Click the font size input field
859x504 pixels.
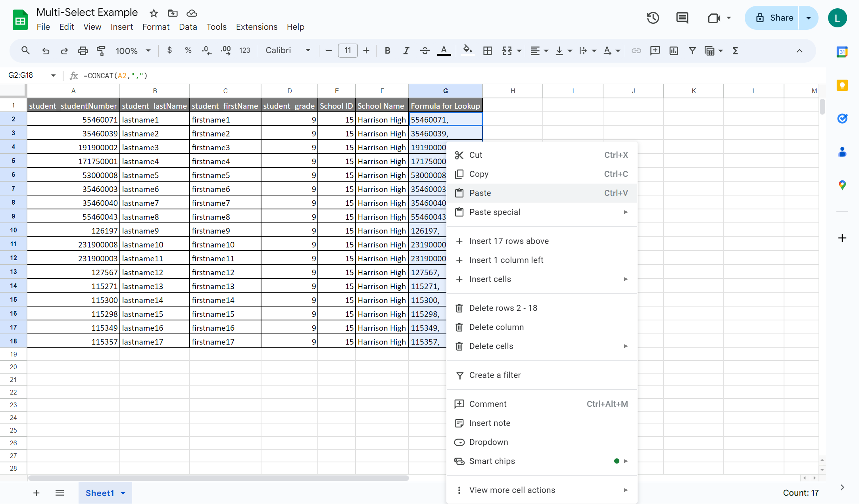[x=348, y=51]
